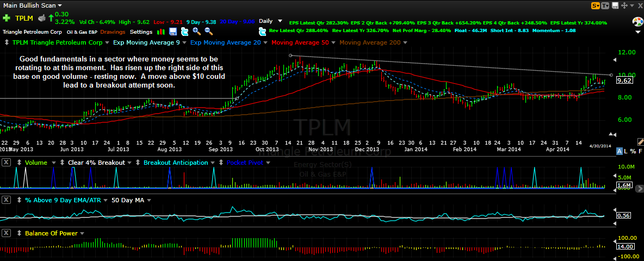Click the EPS Latest Qtr 282.30% data
The width and height of the screenshot is (644, 261).
[319, 23]
